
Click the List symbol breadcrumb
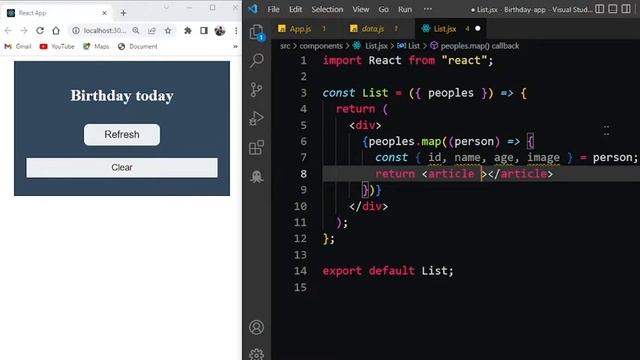[409, 46]
